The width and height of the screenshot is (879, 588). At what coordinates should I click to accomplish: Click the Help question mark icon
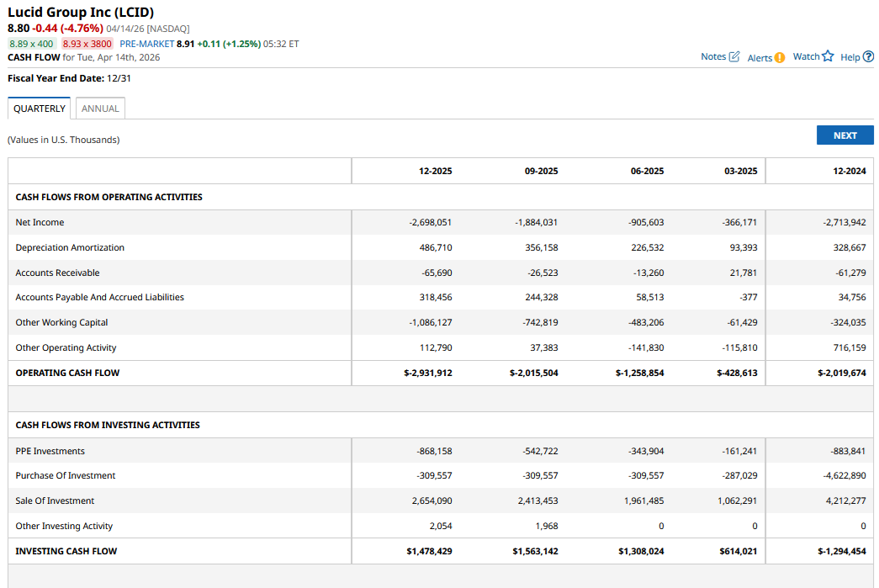point(868,57)
